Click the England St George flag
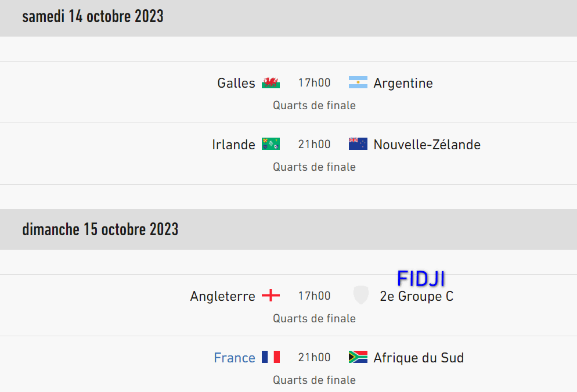577x392 pixels. coord(271,296)
